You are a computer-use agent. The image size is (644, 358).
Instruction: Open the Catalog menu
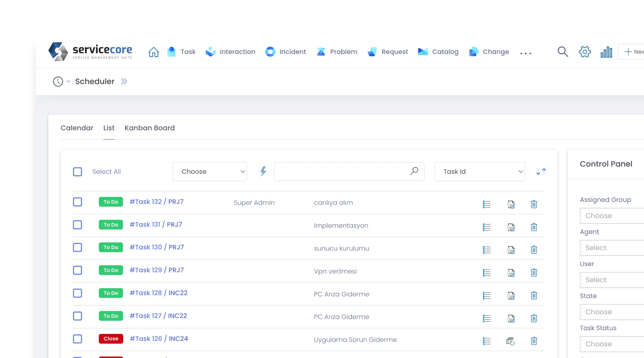(x=438, y=52)
